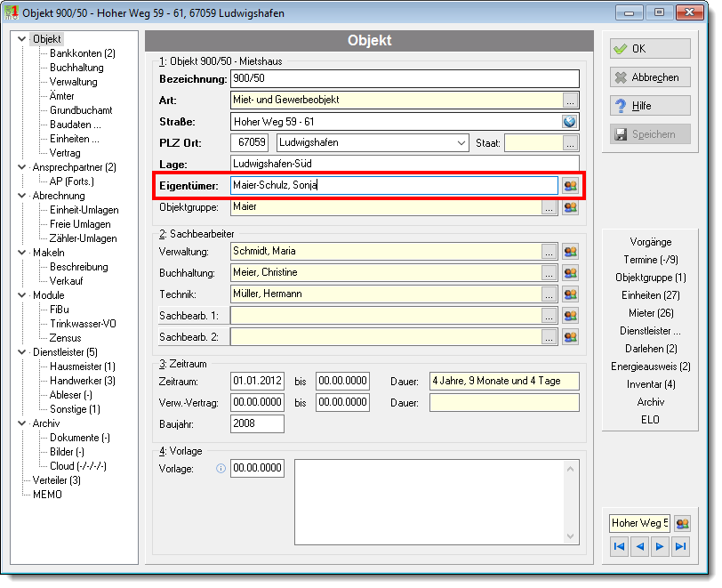Confirm with the OK button
Viewport: 722px width, 588px height.
(x=650, y=49)
